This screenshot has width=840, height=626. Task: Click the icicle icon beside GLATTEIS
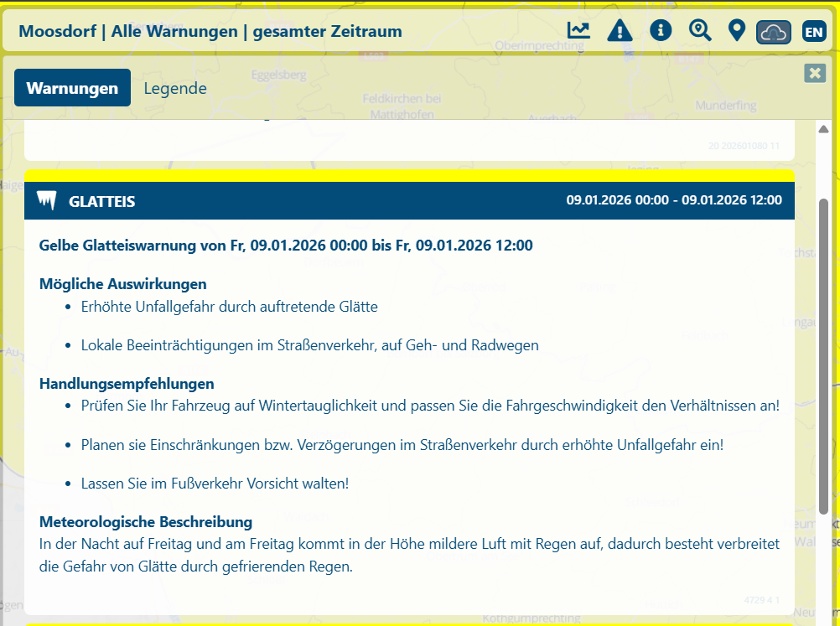pos(47,201)
